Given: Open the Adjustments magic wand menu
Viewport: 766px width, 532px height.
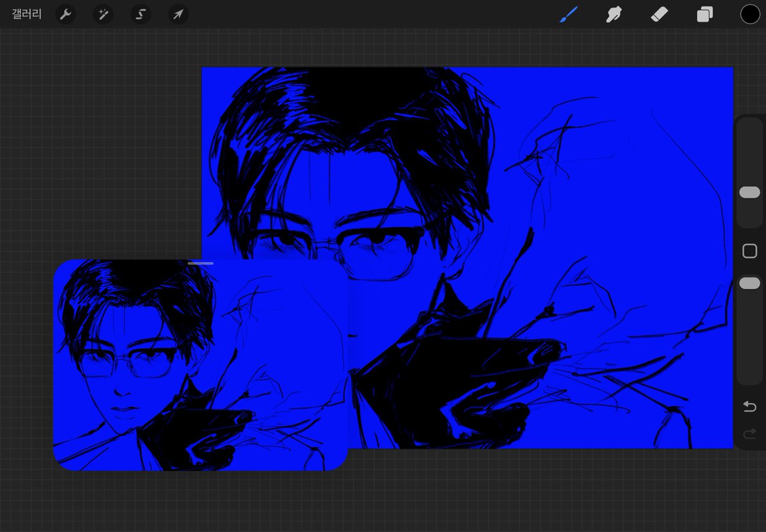Looking at the screenshot, I should 103,14.
